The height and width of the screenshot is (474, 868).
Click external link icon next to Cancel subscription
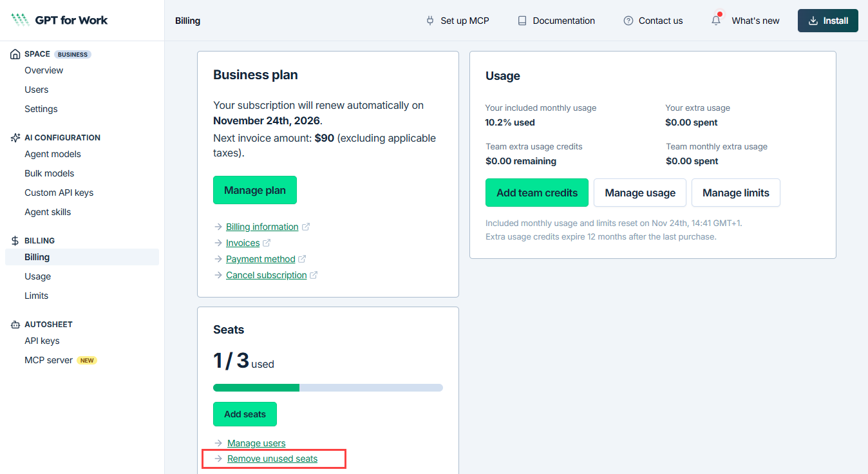pos(314,275)
